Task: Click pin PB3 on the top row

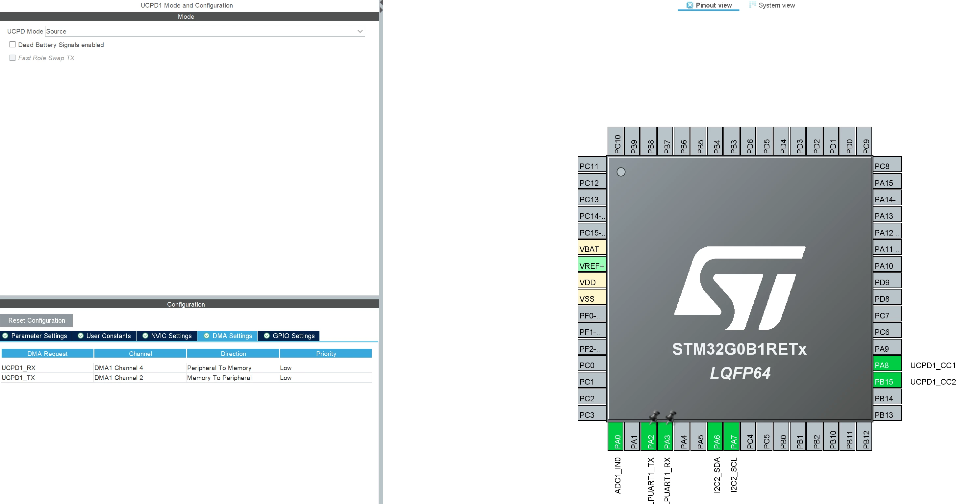Action: pos(732,141)
